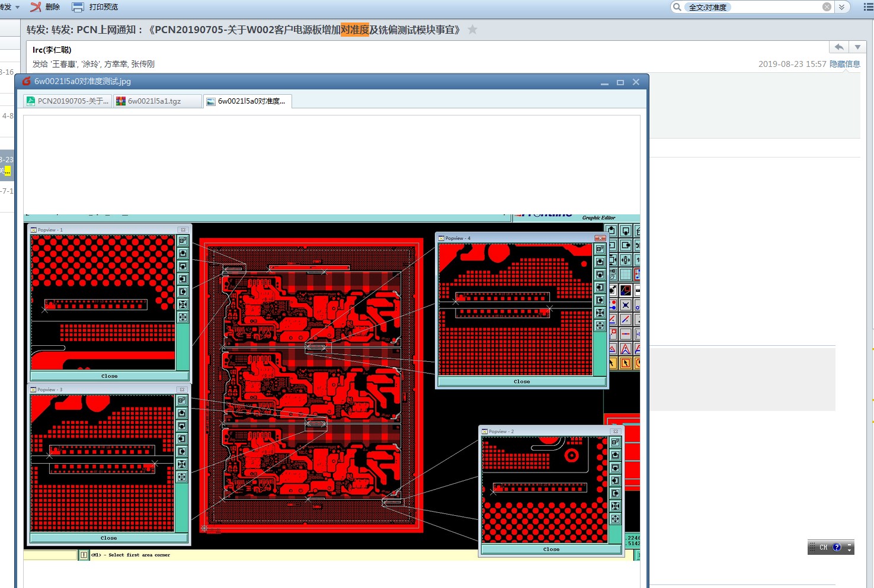Click pan-right icon in Popview - 1 sidebar
874x588 pixels.
tap(183, 292)
